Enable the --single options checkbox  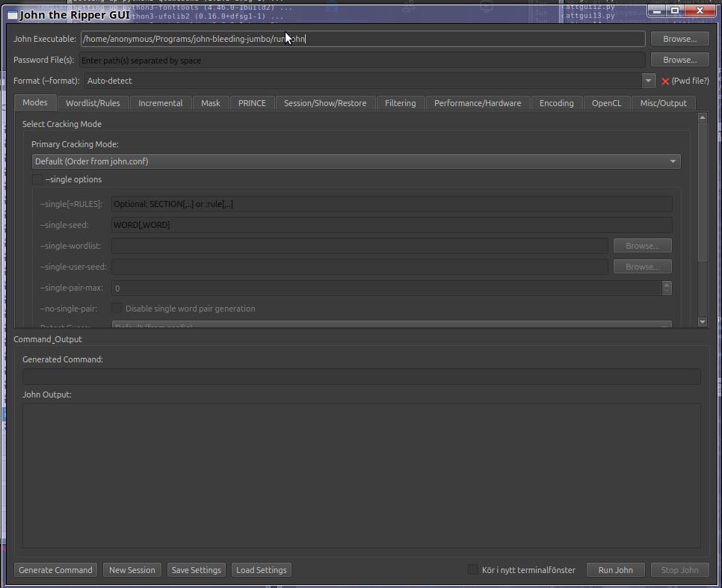coord(37,179)
